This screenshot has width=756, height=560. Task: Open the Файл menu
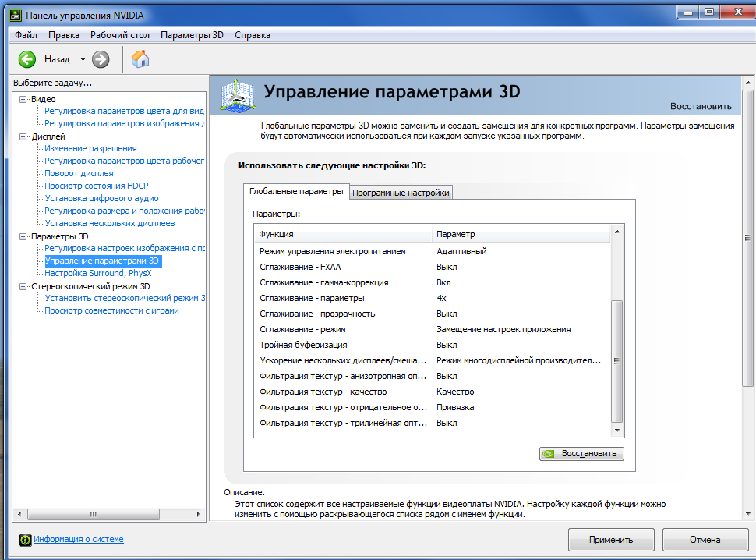[x=26, y=35]
